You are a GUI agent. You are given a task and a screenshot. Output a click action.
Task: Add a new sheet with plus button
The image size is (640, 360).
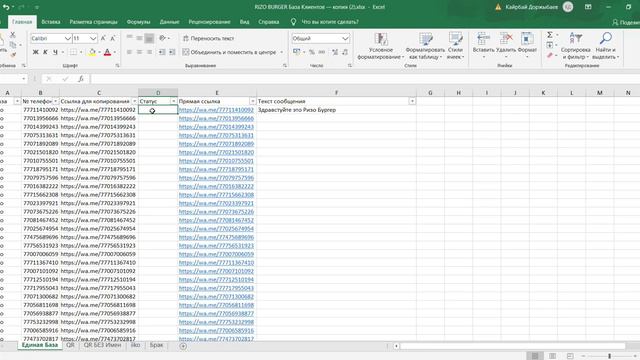coord(183,346)
